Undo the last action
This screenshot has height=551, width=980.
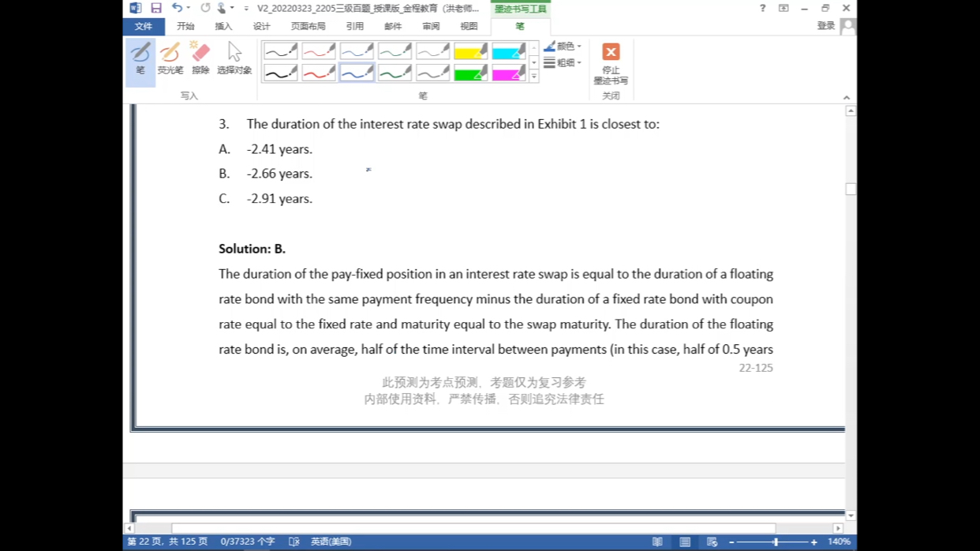pos(177,8)
